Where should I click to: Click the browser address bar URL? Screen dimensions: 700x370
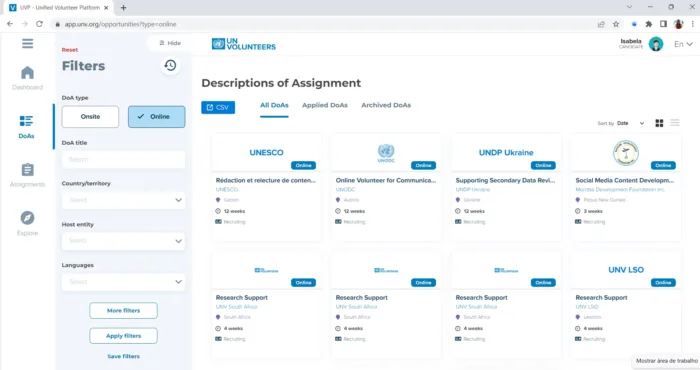tap(121, 24)
